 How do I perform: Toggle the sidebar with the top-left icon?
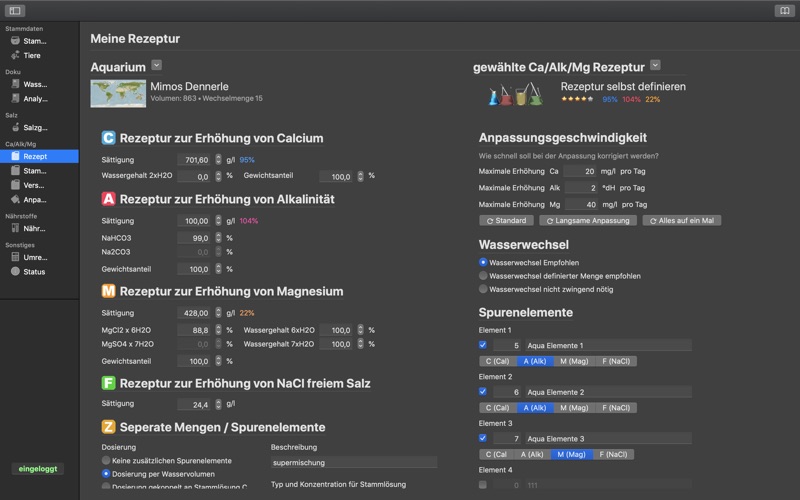click(x=15, y=11)
